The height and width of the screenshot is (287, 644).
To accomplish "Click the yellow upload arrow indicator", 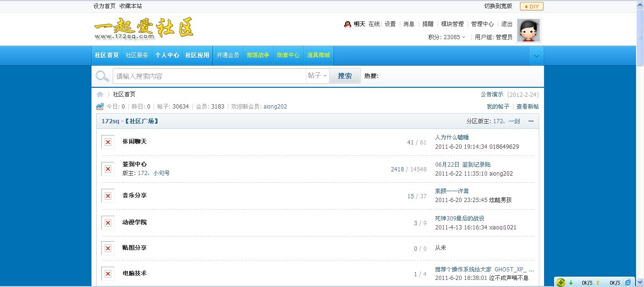I will click(598, 283).
